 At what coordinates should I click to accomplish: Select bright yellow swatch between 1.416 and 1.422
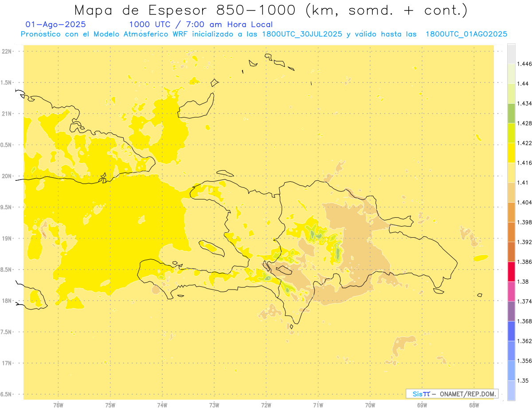(x=511, y=153)
